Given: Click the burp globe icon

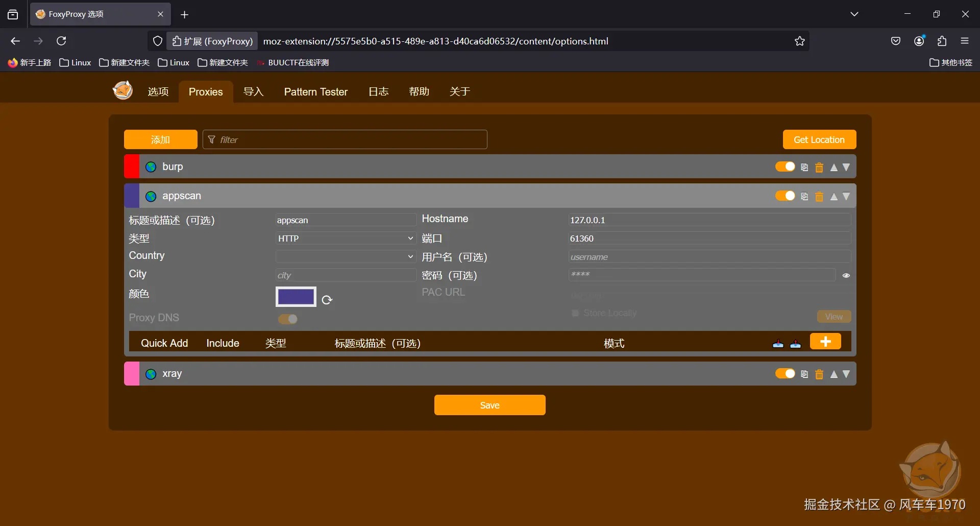Looking at the screenshot, I should (x=151, y=167).
